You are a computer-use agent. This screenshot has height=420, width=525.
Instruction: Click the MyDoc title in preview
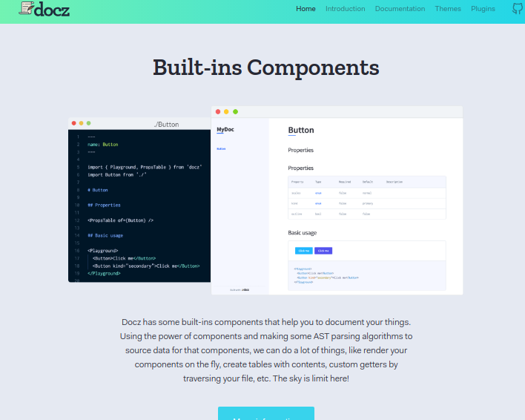(x=225, y=129)
